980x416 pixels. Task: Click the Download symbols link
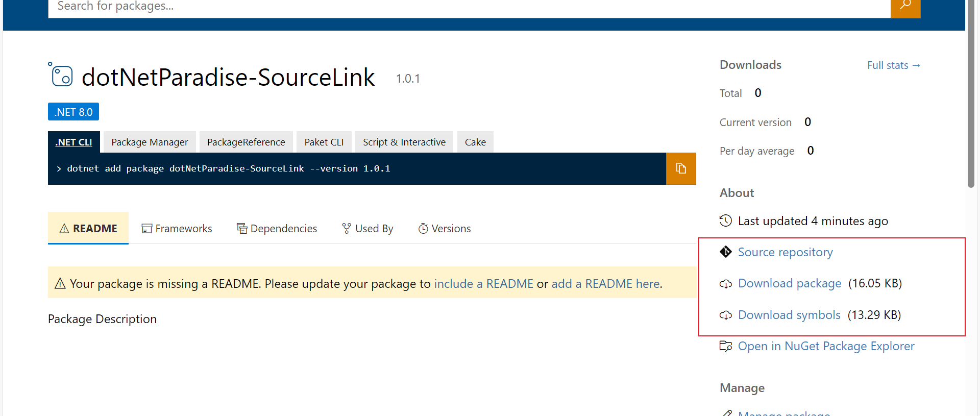(x=789, y=315)
